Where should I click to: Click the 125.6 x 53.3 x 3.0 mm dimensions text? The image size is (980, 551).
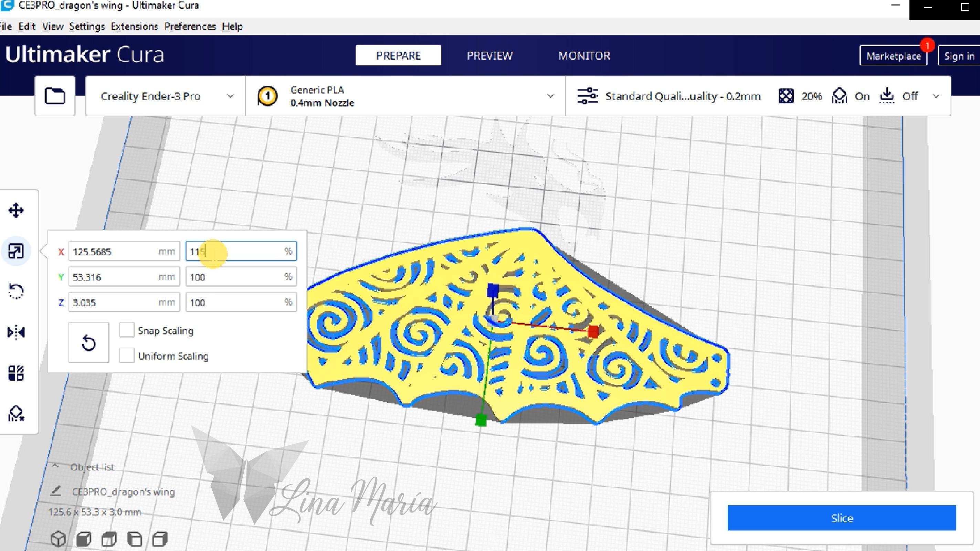[x=95, y=512]
